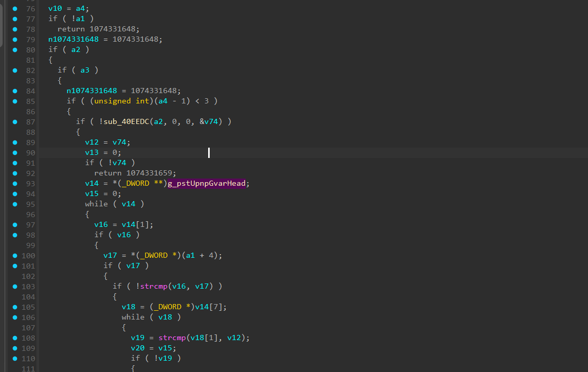
Task: Toggle breakpoint dot on line 108
Action: [x=15, y=338]
